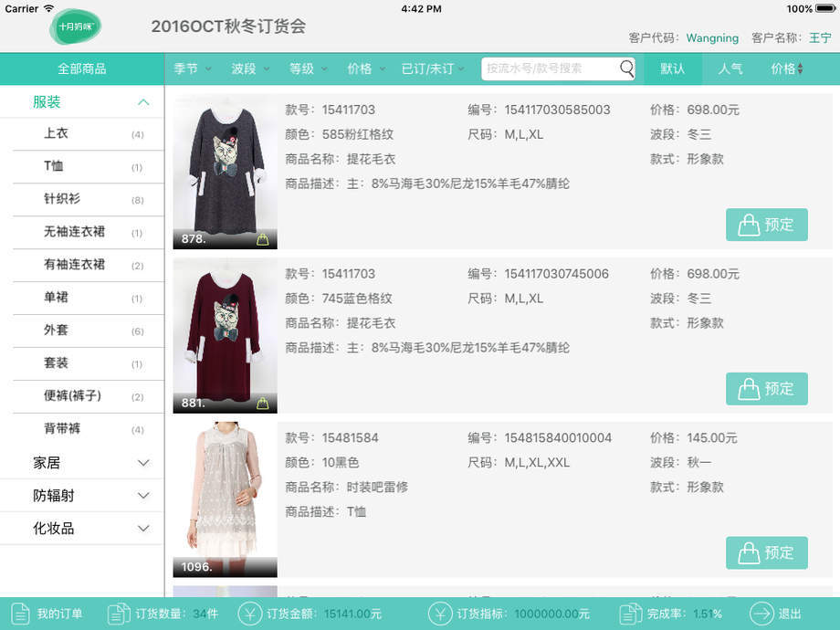840x630 pixels.
Task: Click the bag icon on thumbnail 881
Action: point(263,403)
